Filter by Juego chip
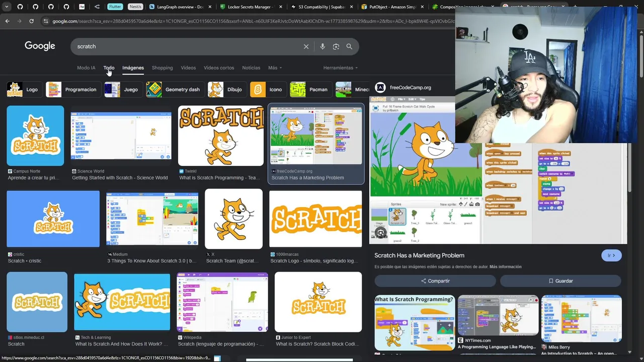 (123, 89)
